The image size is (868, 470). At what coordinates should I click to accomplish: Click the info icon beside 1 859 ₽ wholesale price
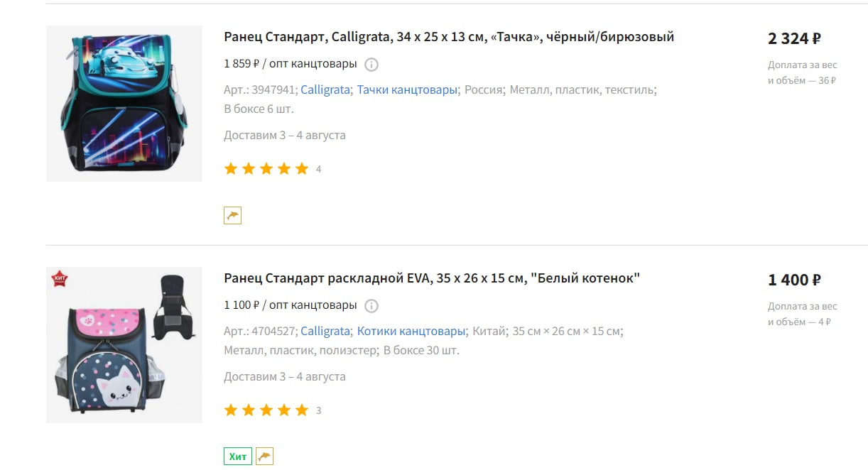point(371,65)
